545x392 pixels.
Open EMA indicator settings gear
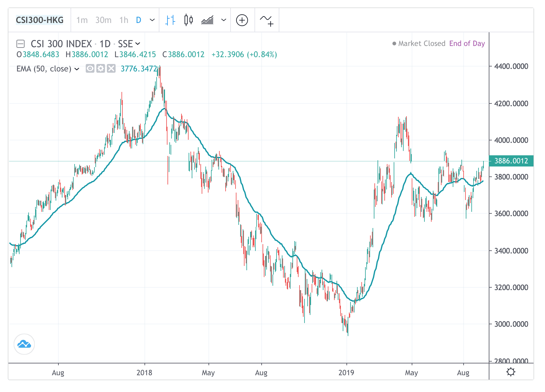pyautogui.click(x=101, y=68)
